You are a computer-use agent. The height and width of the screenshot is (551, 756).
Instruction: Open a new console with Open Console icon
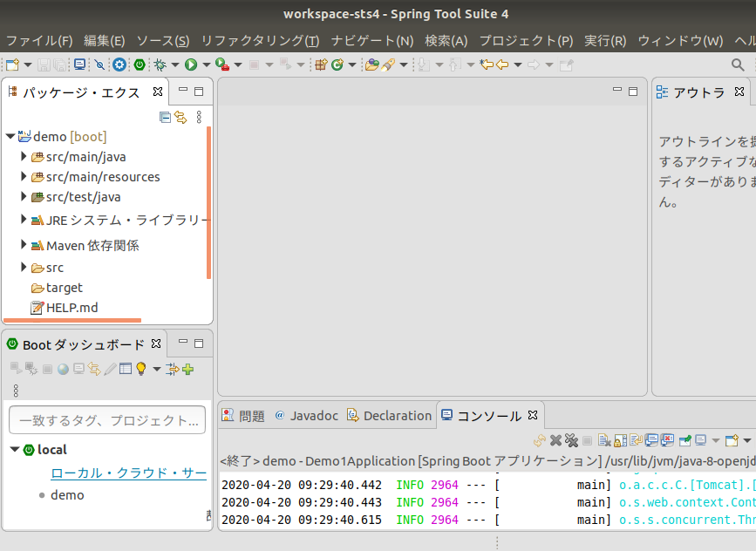click(731, 439)
